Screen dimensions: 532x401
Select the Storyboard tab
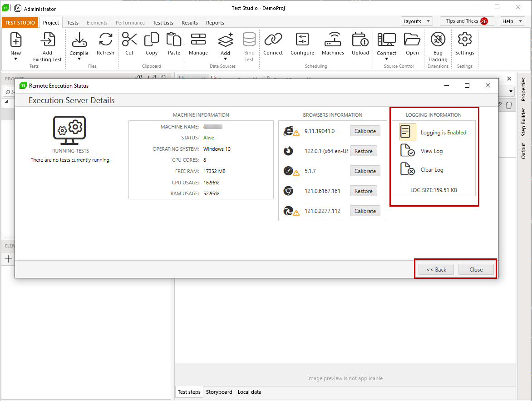click(219, 392)
